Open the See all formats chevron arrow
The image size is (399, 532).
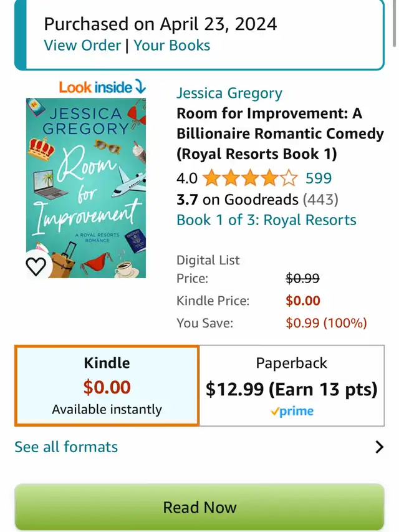(379, 447)
